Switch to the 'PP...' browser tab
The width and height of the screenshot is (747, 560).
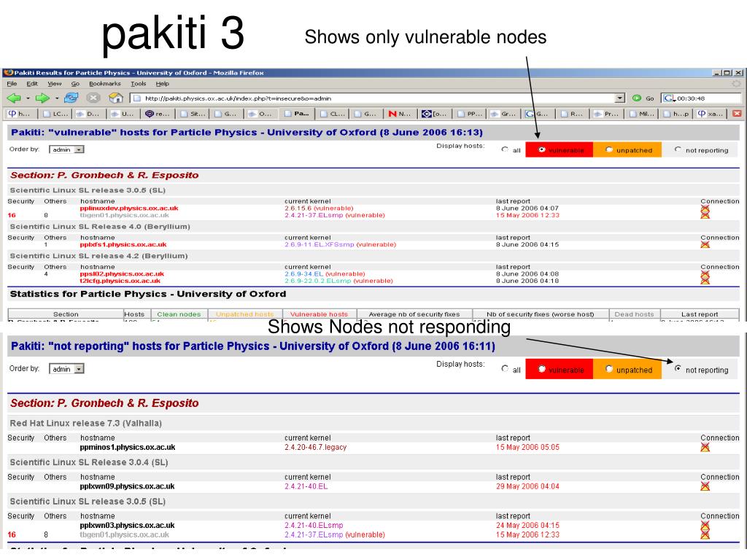point(469,114)
